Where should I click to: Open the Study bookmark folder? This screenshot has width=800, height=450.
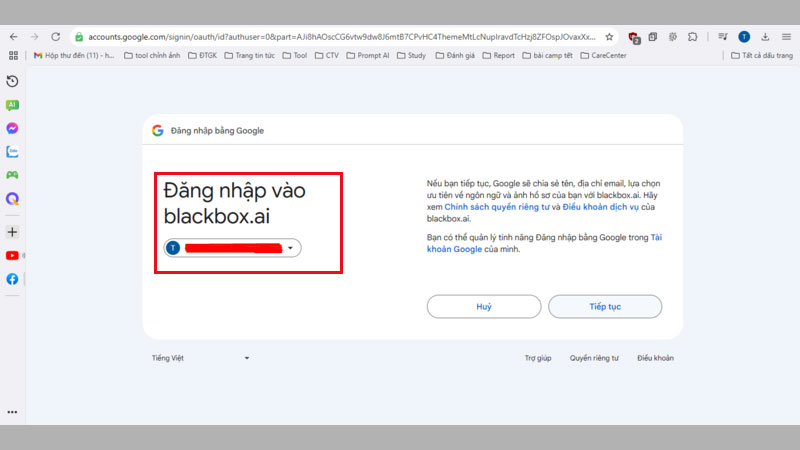[x=411, y=55]
